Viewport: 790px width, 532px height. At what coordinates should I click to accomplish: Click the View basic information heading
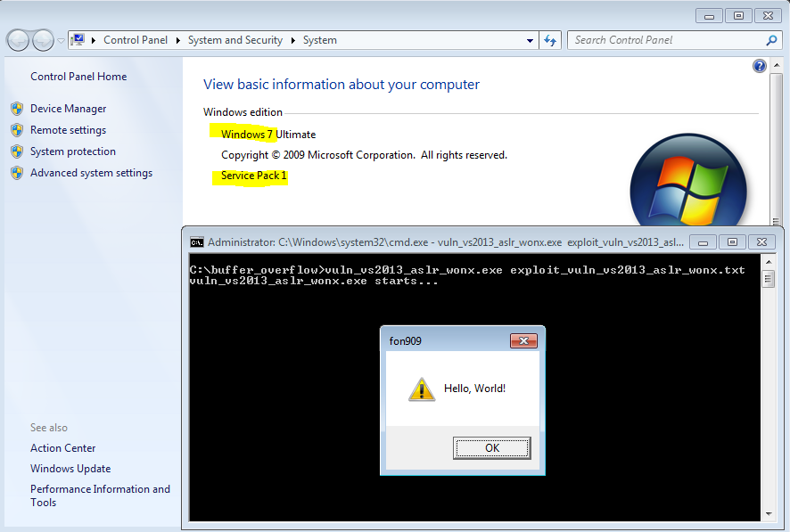342,85
